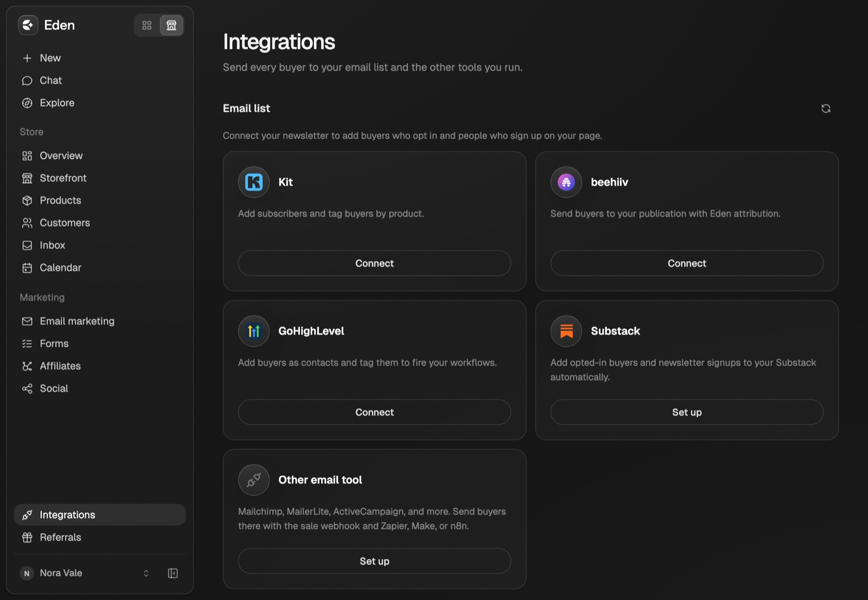Set up Other email tool
This screenshot has height=600, width=868.
(374, 561)
